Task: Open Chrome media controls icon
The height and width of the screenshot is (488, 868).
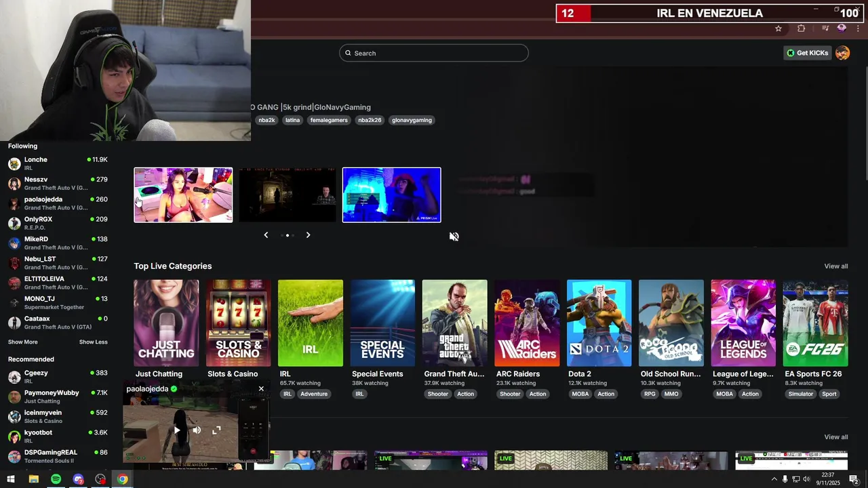Action: point(825,28)
